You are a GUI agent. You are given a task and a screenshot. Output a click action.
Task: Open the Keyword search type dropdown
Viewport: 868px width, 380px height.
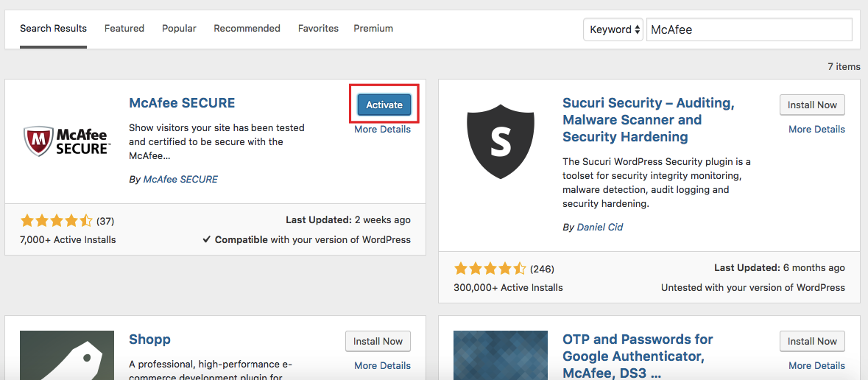(613, 29)
